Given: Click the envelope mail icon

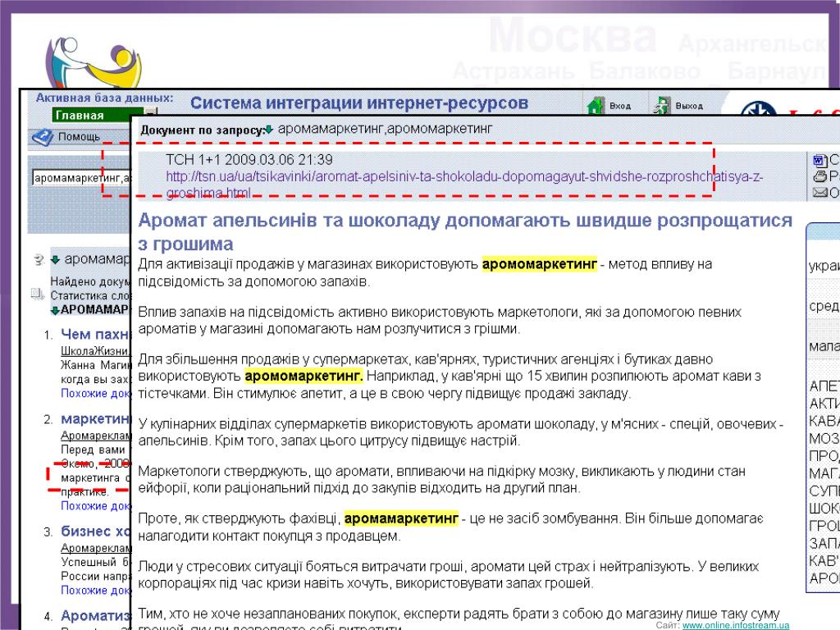Looking at the screenshot, I should coord(819,192).
